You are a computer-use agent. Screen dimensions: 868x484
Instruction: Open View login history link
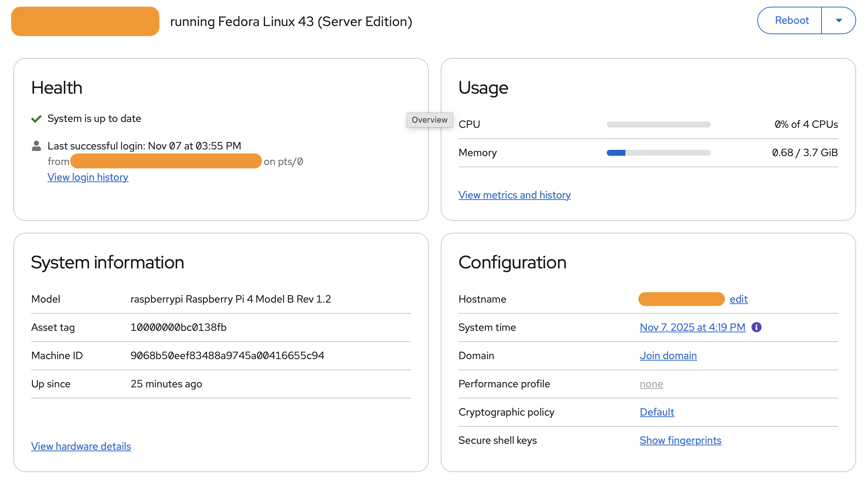click(88, 177)
